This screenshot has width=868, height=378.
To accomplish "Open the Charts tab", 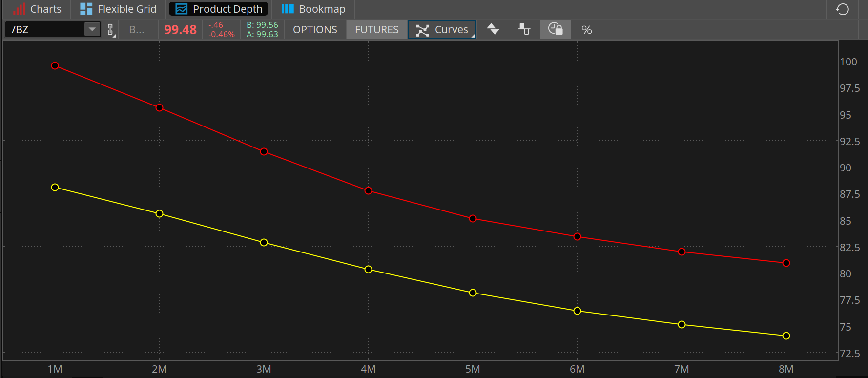I will 38,9.
